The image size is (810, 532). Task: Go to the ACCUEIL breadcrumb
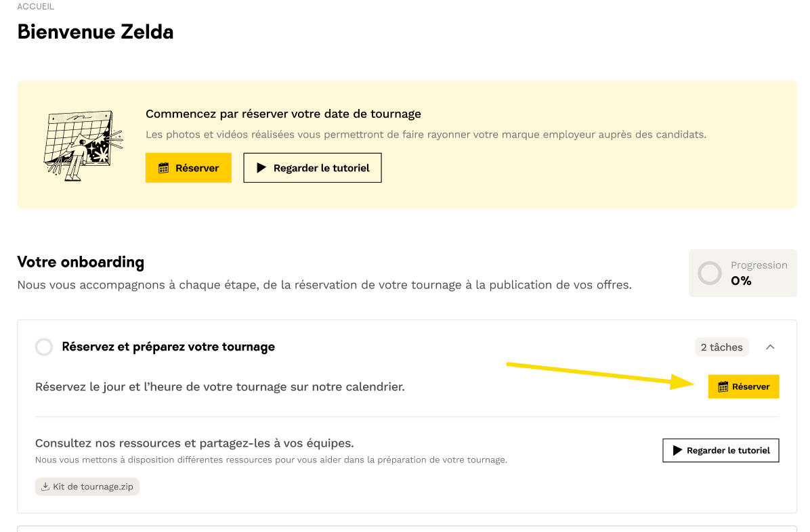(x=35, y=7)
